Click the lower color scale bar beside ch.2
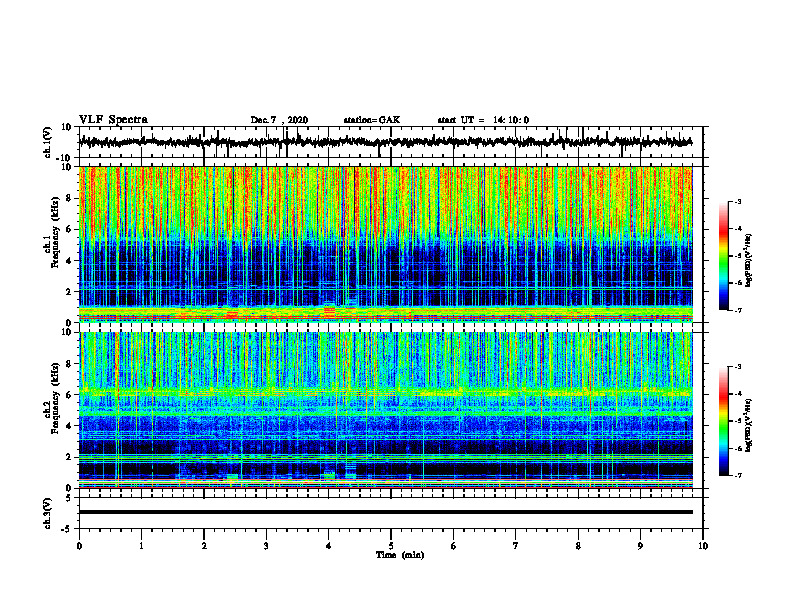Image resolution: width=792 pixels, height=612 pixels. point(723,421)
